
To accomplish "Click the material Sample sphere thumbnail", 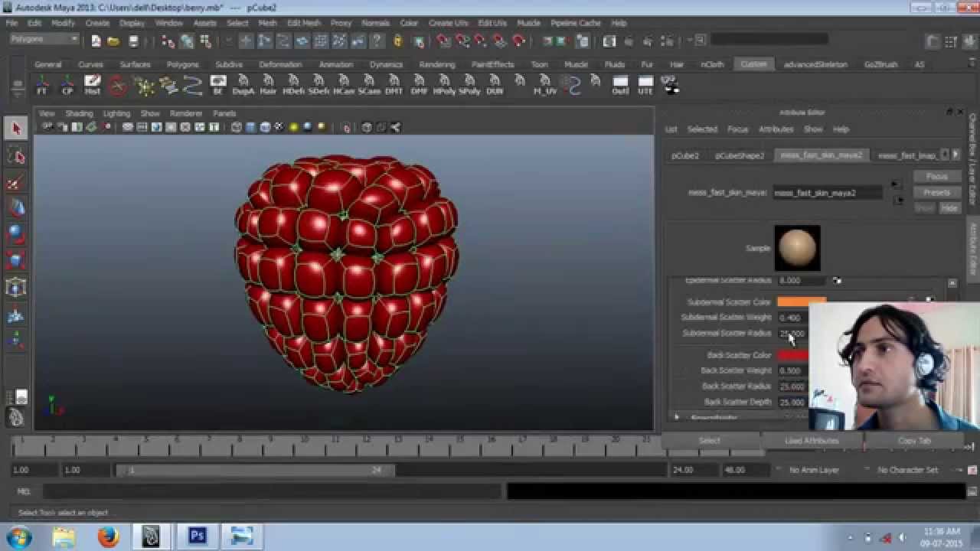I will coord(797,248).
